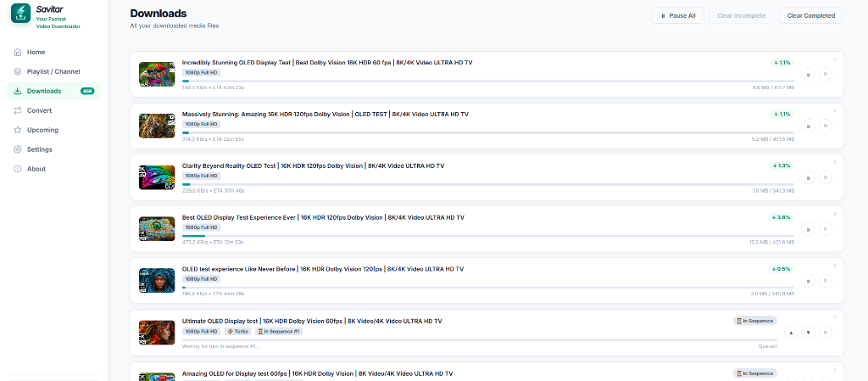This screenshot has height=381, width=868.
Task: Click '229.6 KB/s • ETA 37m 46s' speed text
Action: click(213, 190)
